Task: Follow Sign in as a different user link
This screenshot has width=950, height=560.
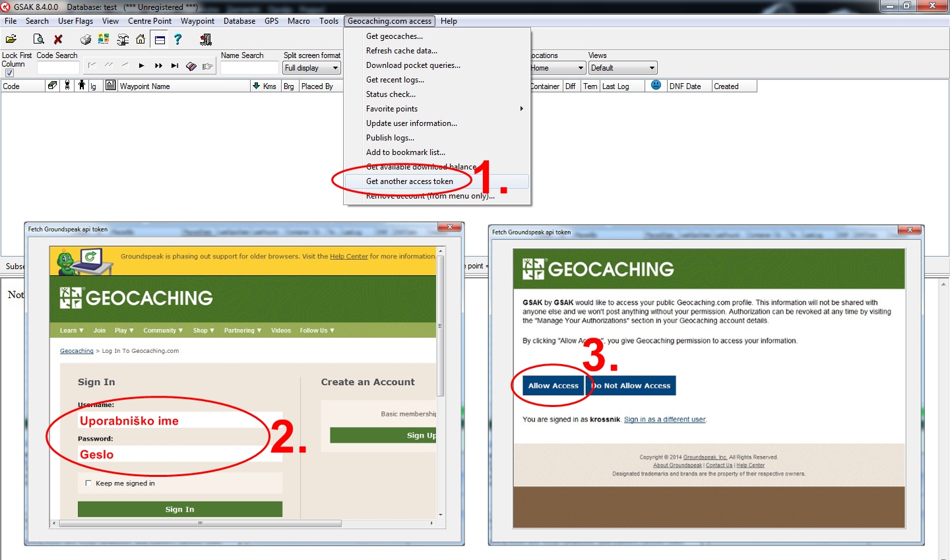Action: 665,420
